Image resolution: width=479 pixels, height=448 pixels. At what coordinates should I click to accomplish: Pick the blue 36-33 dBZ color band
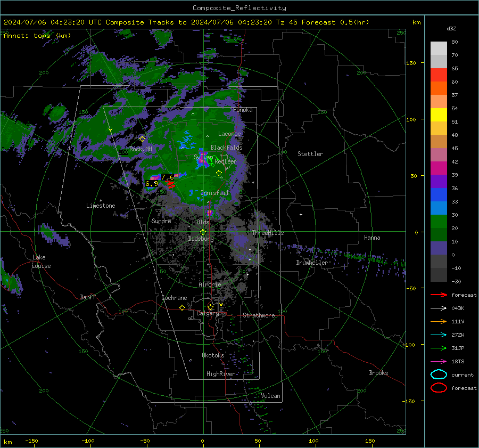[439, 195]
